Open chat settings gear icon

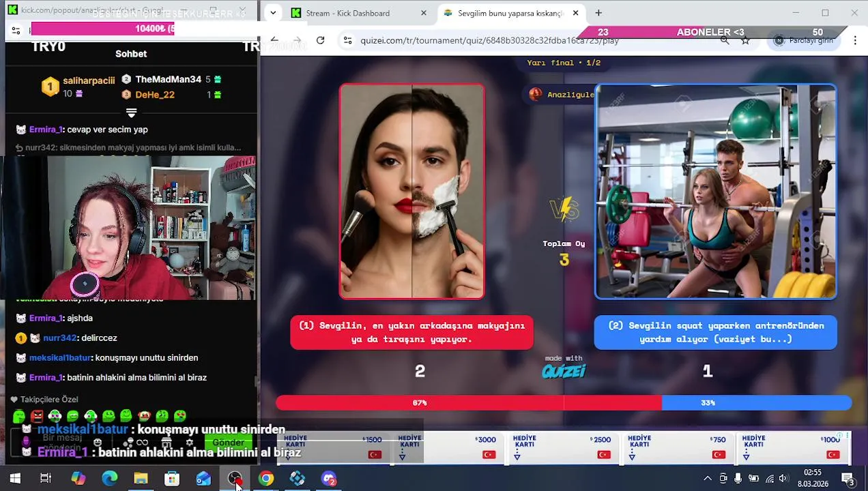point(190,443)
